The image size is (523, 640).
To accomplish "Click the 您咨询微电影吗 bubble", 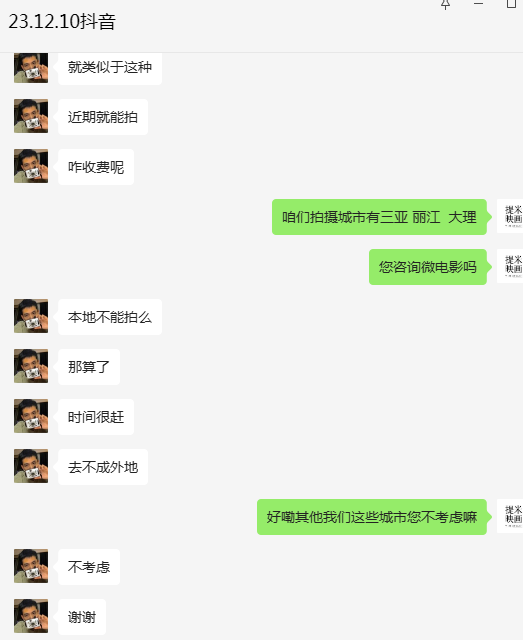I will [428, 267].
